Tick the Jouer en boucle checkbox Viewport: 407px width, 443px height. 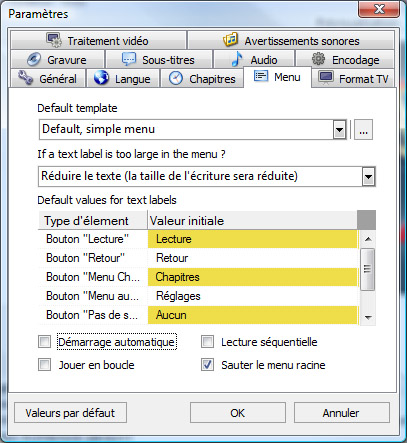pyautogui.click(x=44, y=365)
